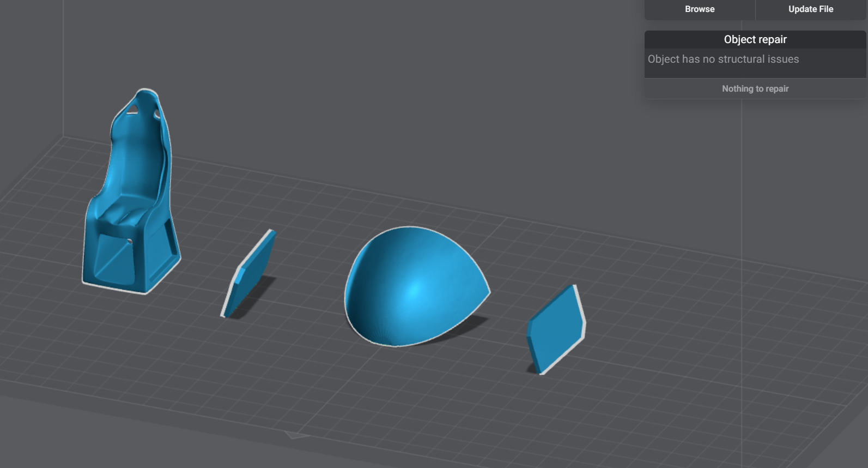Click the Object repair panel header

755,39
